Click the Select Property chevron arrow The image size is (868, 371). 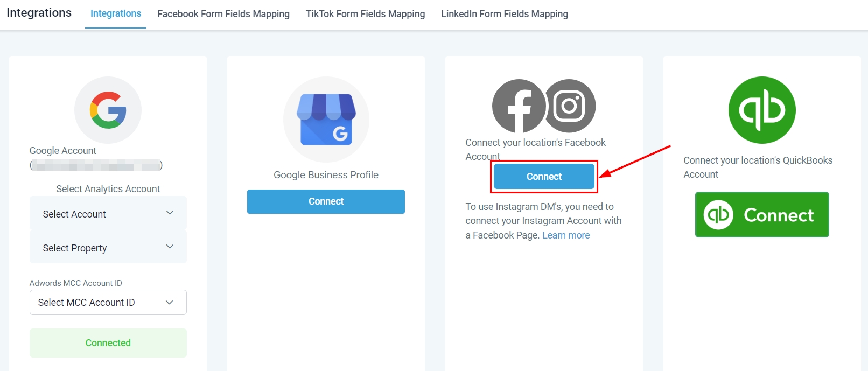[170, 247]
